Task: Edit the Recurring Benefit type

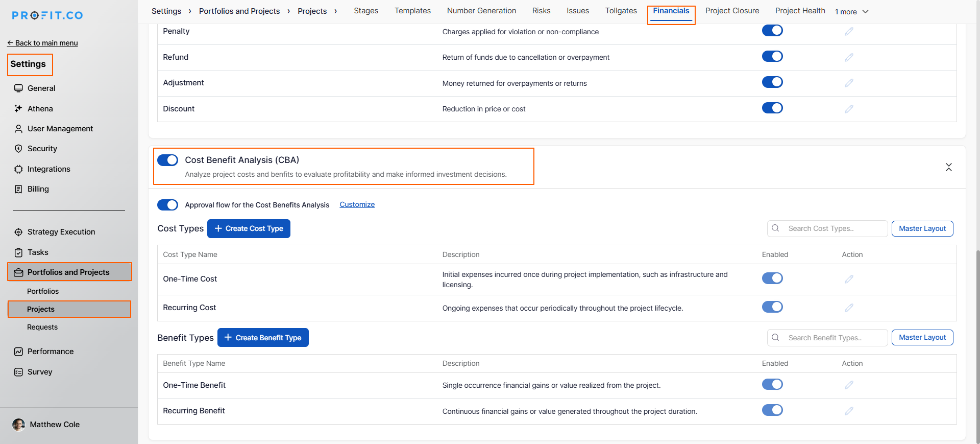Action: 849,411
